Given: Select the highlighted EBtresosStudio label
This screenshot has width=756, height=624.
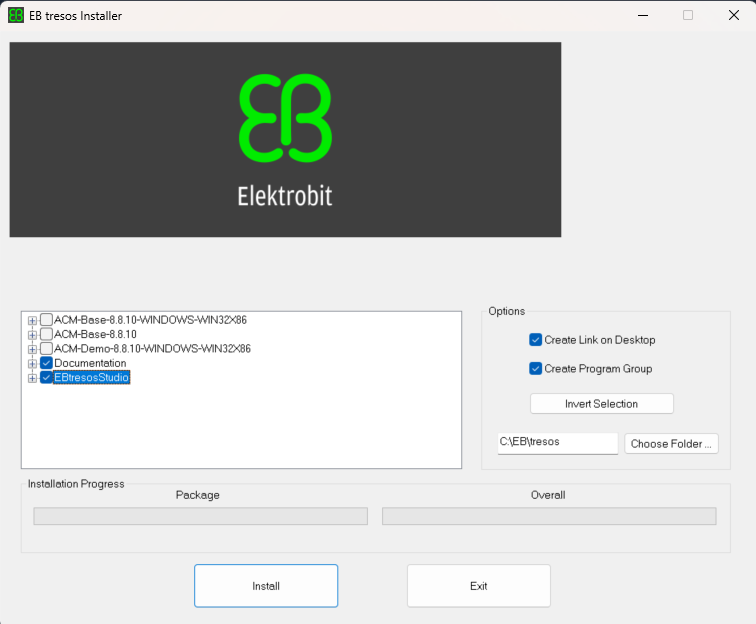Looking at the screenshot, I should point(92,378).
